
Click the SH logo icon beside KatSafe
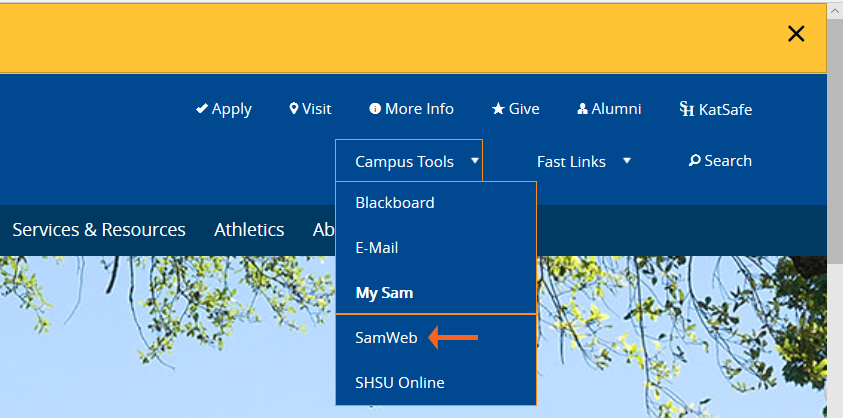tap(687, 109)
